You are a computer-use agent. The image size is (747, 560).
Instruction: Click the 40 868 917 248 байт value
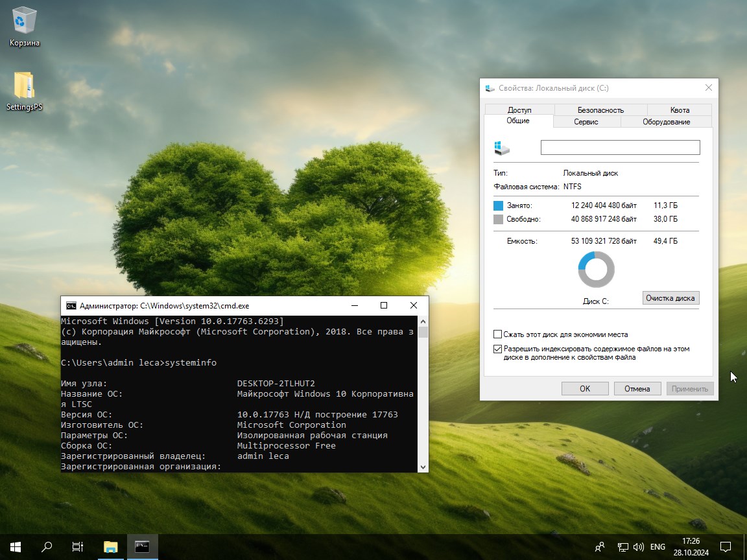tap(604, 219)
